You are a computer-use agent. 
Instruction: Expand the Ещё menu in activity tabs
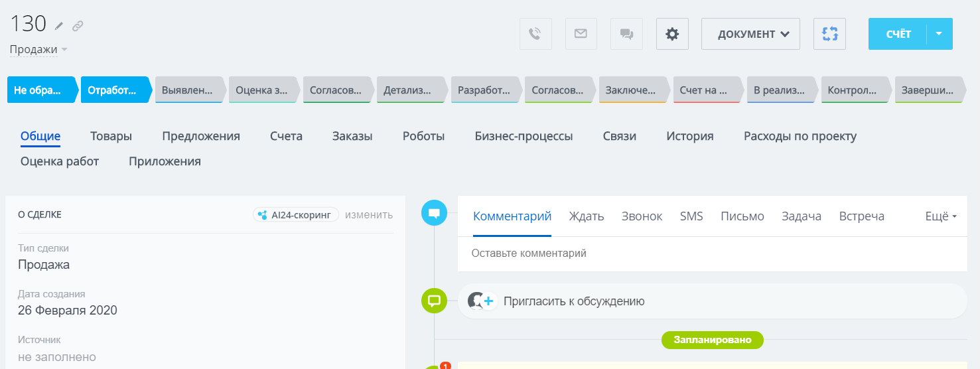tap(940, 216)
